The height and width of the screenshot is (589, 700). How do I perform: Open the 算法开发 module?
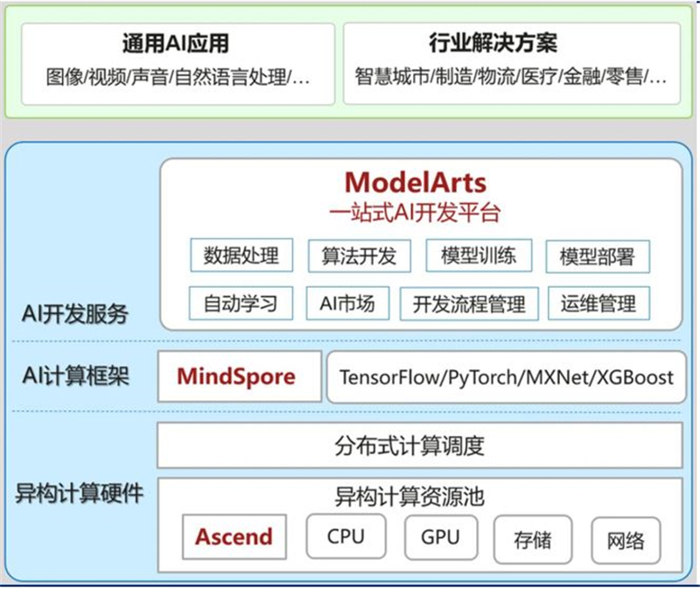click(x=358, y=256)
